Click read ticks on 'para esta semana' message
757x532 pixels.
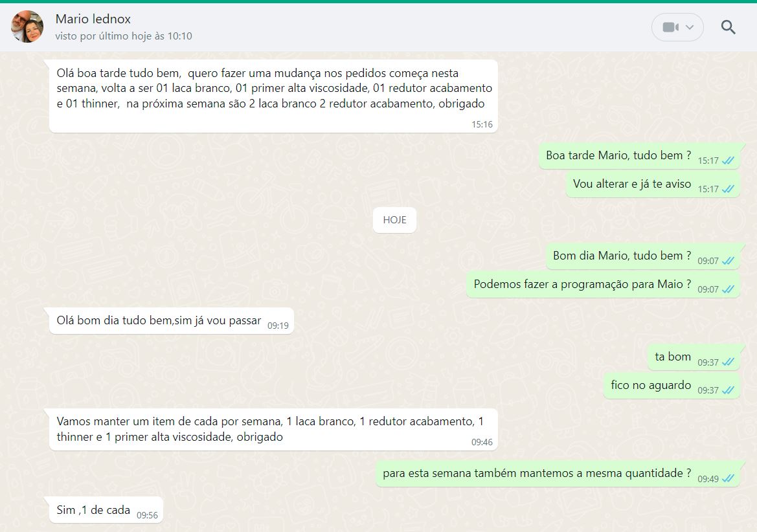(x=728, y=479)
